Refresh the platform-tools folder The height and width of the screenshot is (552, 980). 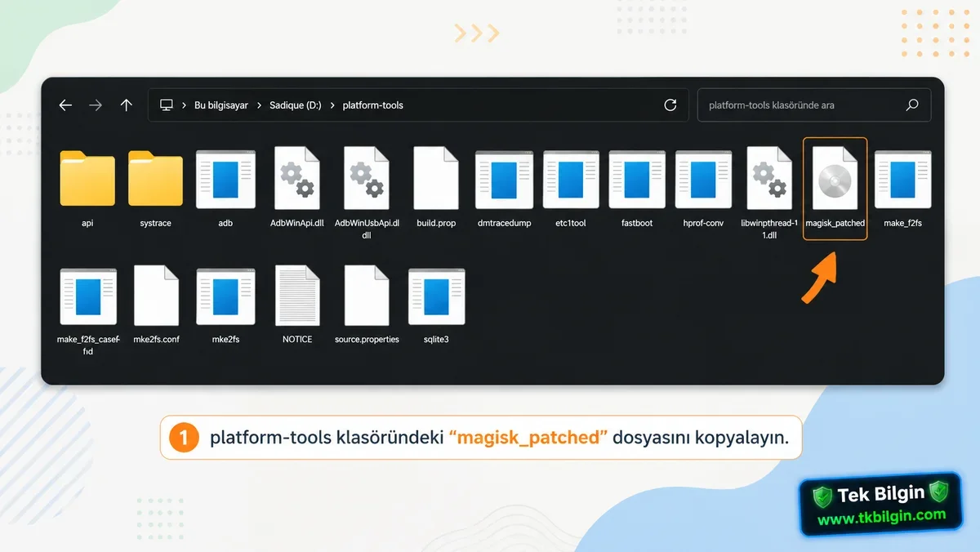pyautogui.click(x=670, y=105)
